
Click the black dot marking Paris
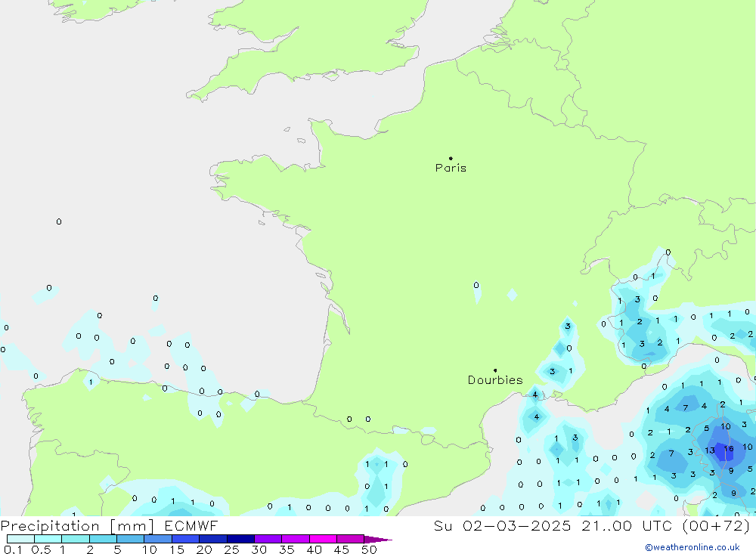pyautogui.click(x=451, y=158)
